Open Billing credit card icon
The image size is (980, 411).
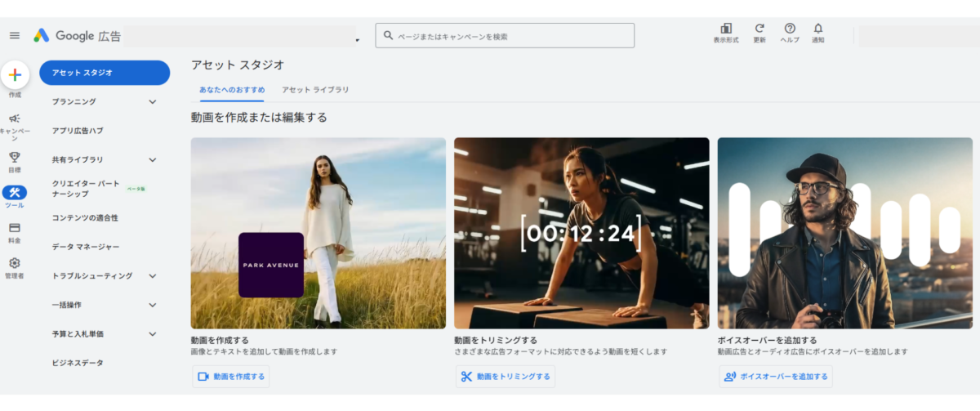[x=15, y=228]
